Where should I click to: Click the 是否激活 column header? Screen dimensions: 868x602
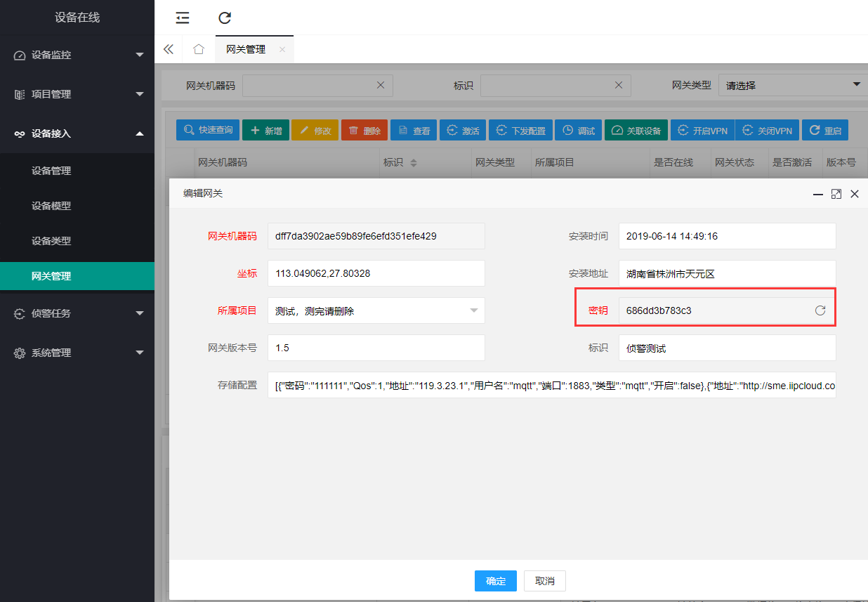tap(792, 162)
